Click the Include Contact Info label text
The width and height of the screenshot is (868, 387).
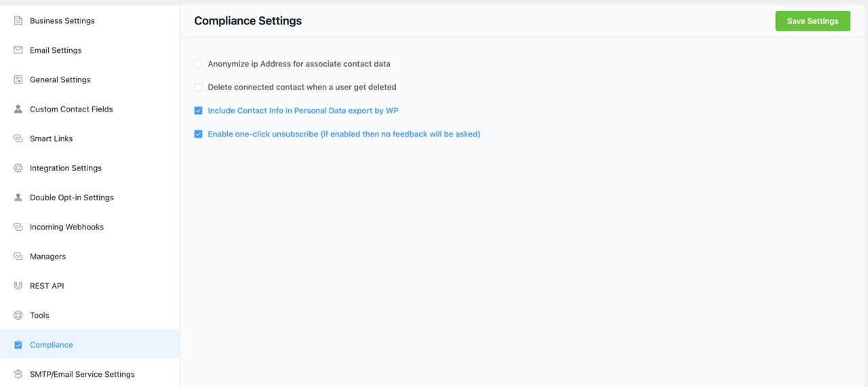302,111
